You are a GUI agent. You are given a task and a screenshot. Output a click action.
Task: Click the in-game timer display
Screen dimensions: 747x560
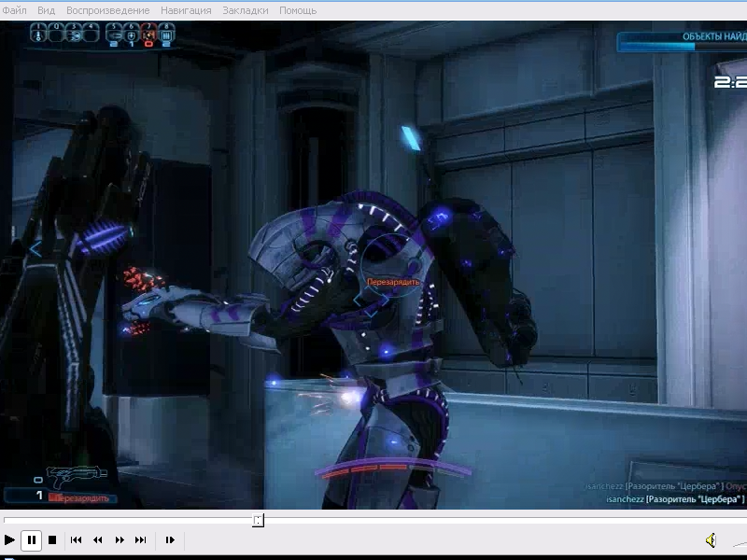[x=730, y=82]
